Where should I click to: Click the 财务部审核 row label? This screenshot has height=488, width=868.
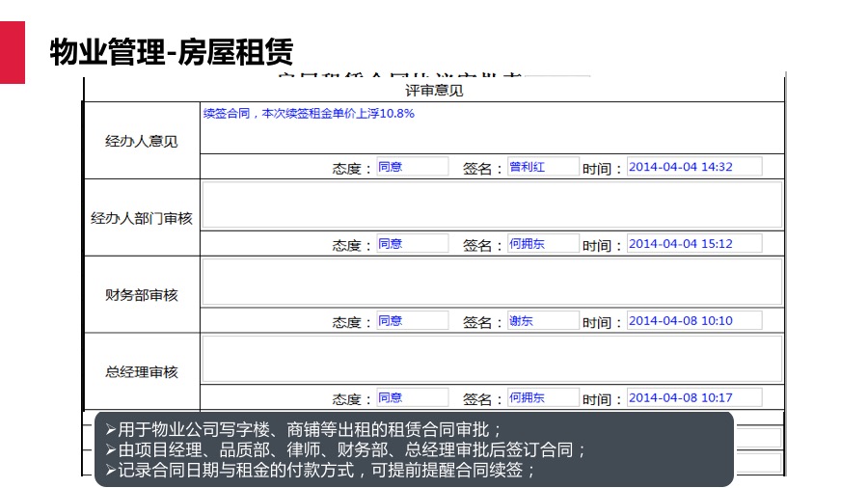[x=142, y=295]
